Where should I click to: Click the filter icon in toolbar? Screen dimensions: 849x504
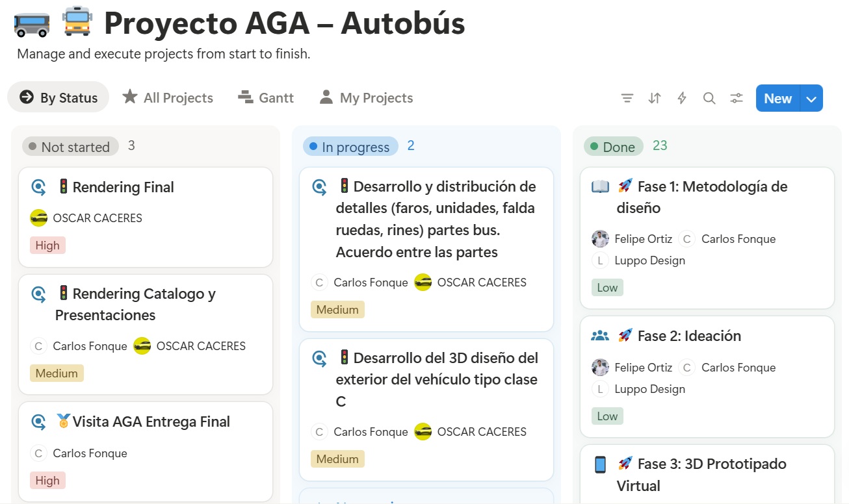point(627,98)
